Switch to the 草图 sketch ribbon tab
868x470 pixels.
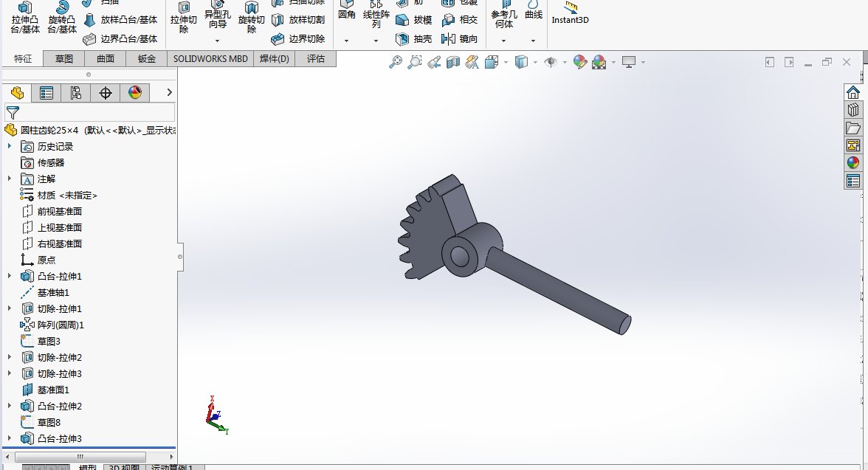[x=64, y=59]
